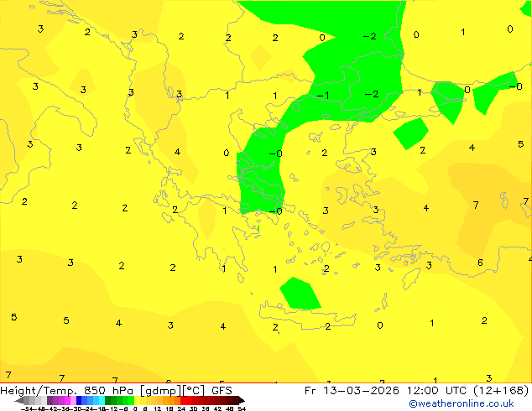Image resolution: width=532 pixels, height=411 pixels.
Task: Click the "(12+168)" forecast offset text
Action: click(x=501, y=390)
